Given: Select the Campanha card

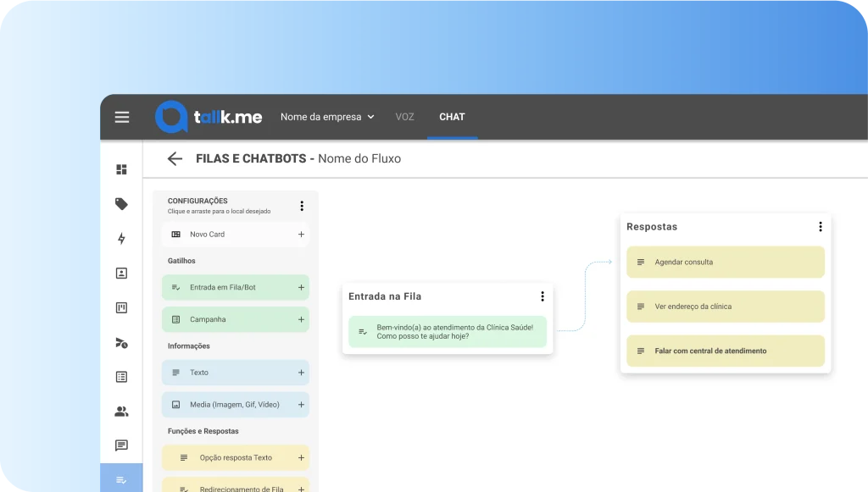Looking at the screenshot, I should pos(236,319).
